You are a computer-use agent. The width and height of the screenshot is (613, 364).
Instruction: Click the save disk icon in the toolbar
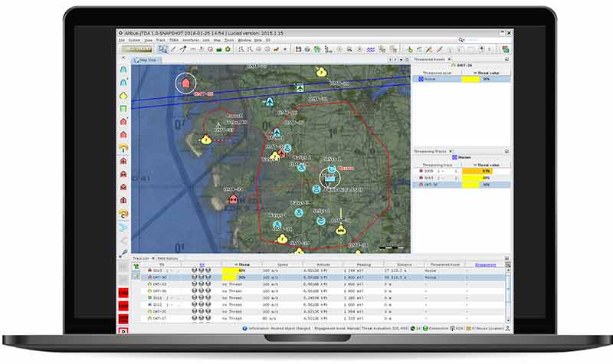pos(299,49)
